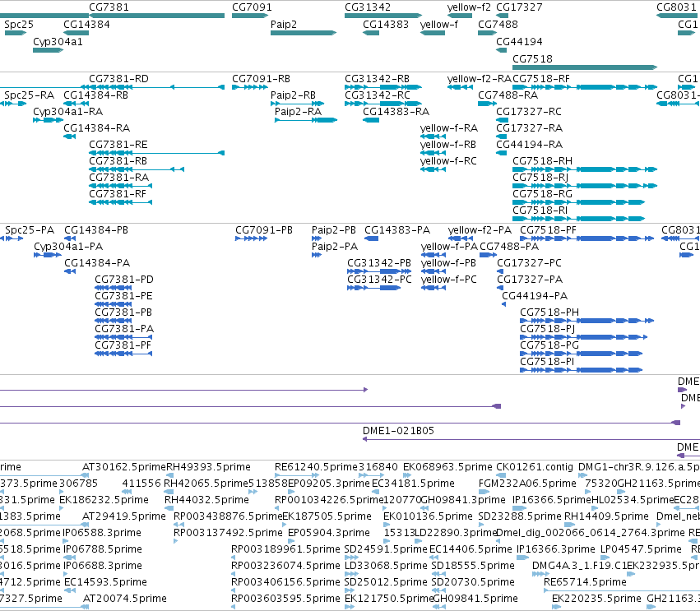The height and width of the screenshot is (611, 700).
Task: Click the CG14383 gene label
Action: point(386,24)
